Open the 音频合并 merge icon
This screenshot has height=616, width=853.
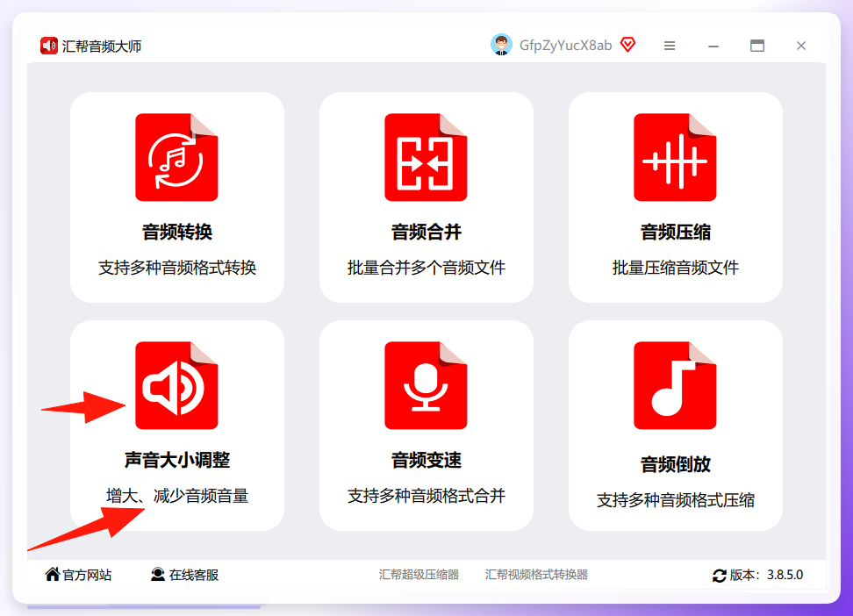coord(426,157)
